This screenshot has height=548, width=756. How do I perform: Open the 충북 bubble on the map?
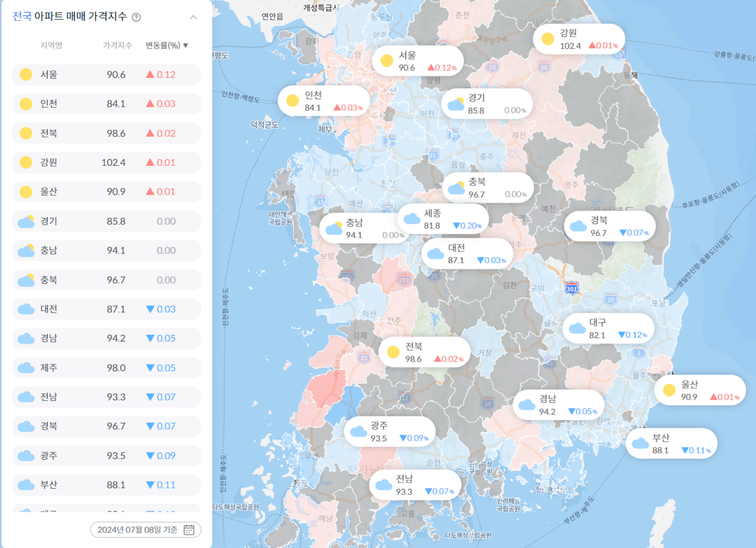point(488,188)
